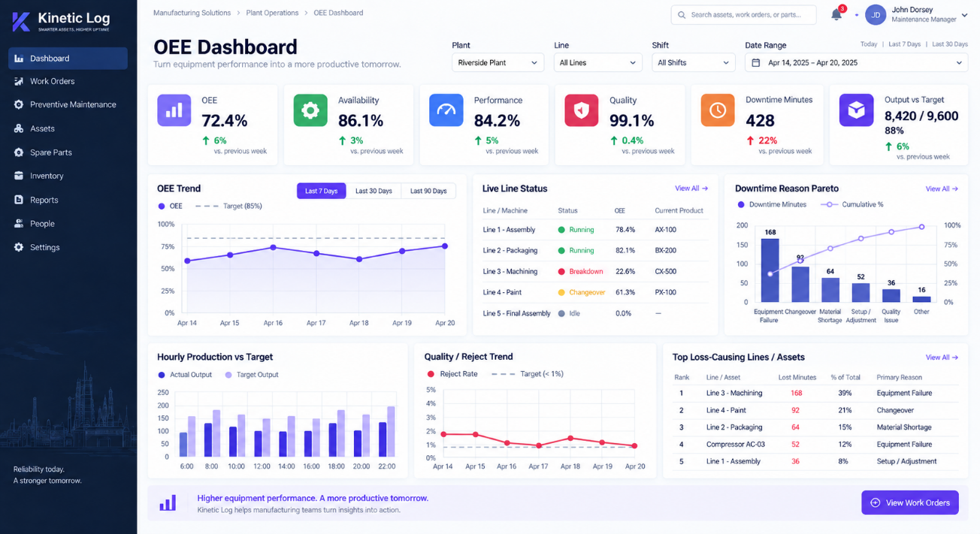Viewport: 980px width, 534px height.
Task: Click View All in Top Loss-Causing Lines
Action: [x=942, y=358]
